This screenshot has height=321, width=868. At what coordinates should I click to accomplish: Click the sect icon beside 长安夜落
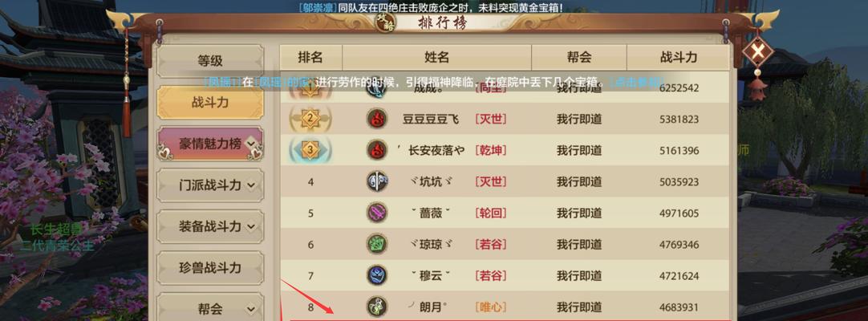(x=377, y=150)
